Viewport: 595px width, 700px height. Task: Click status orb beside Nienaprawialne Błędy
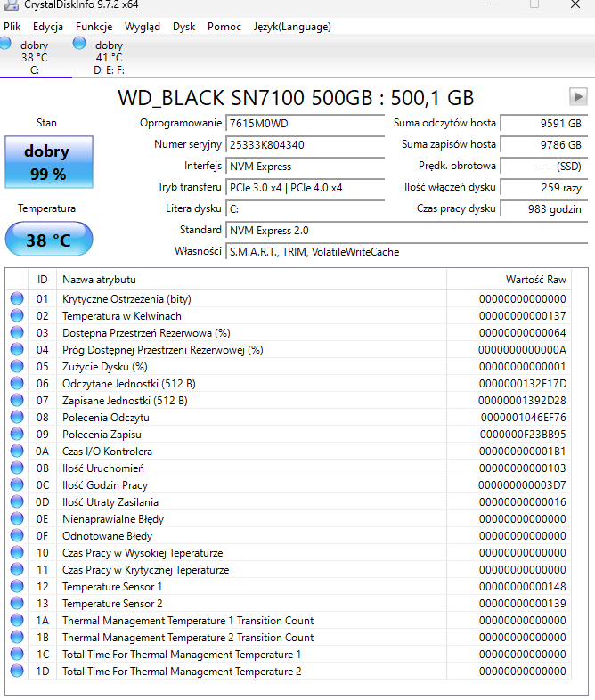pos(17,519)
